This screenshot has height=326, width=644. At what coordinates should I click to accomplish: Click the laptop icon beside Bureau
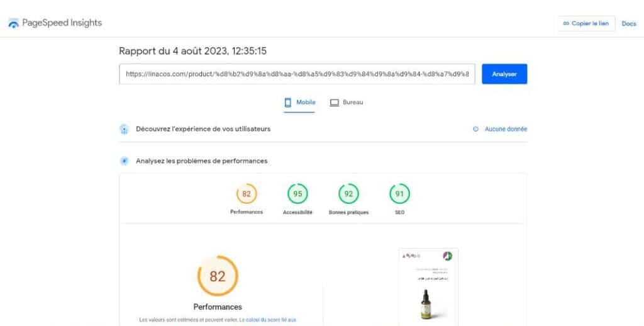(335, 103)
